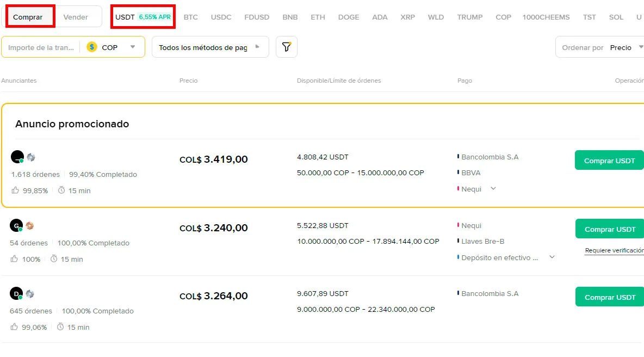Select the TRUMP crypto tab
The image size is (644, 357).
click(470, 17)
